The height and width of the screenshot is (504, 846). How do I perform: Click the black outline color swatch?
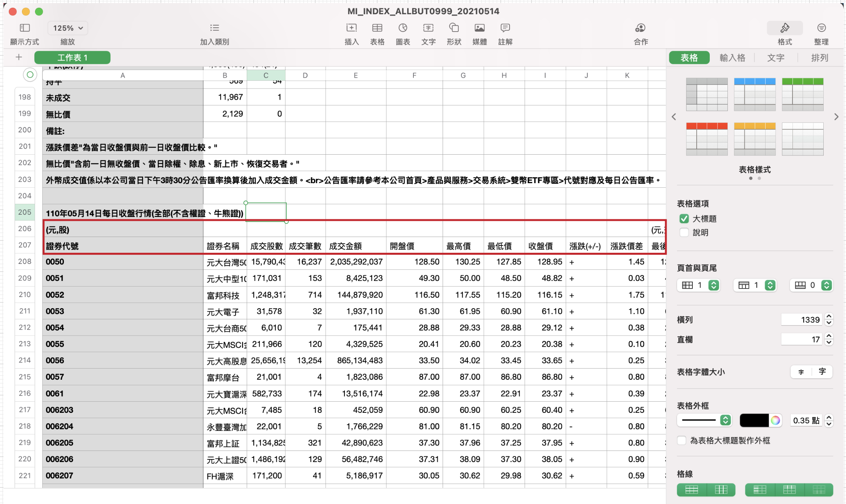pyautogui.click(x=754, y=420)
